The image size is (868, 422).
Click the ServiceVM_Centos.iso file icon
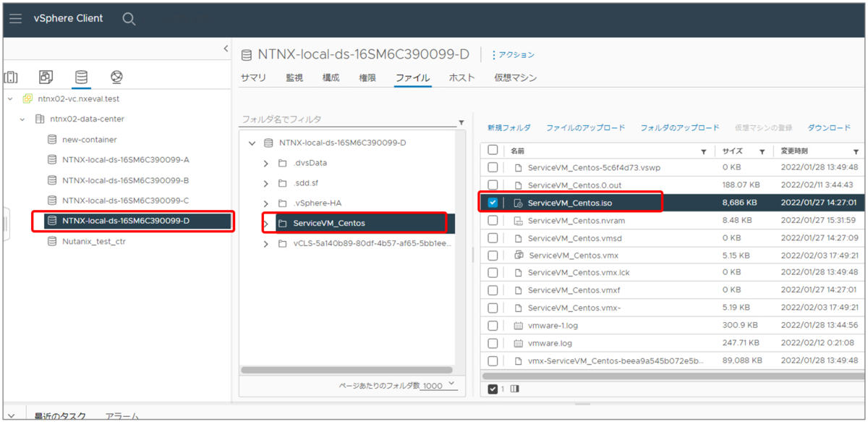click(518, 203)
